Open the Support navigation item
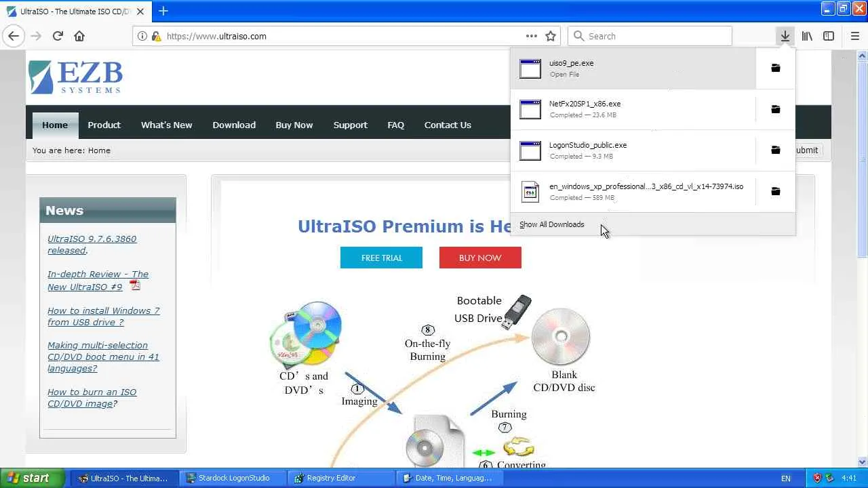The width and height of the screenshot is (868, 488). pyautogui.click(x=350, y=125)
